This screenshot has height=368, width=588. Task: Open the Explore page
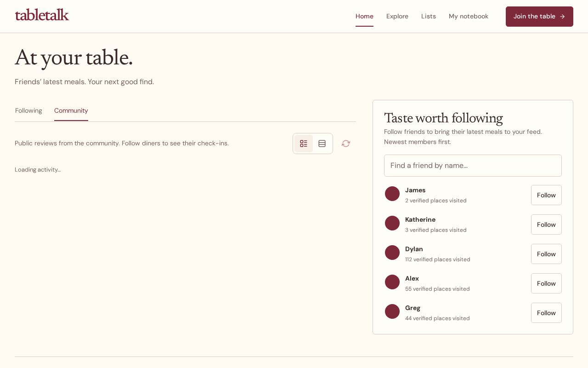point(397,17)
